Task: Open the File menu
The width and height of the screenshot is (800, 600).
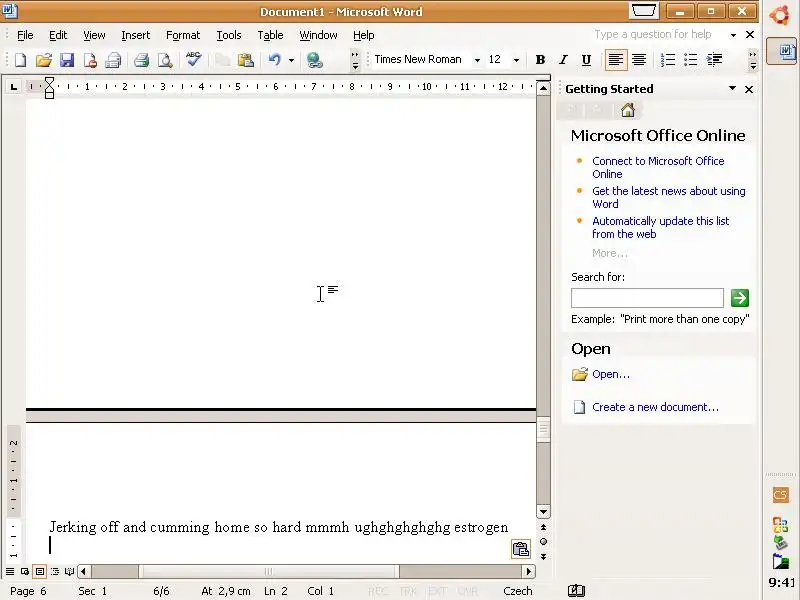Action: (x=25, y=35)
